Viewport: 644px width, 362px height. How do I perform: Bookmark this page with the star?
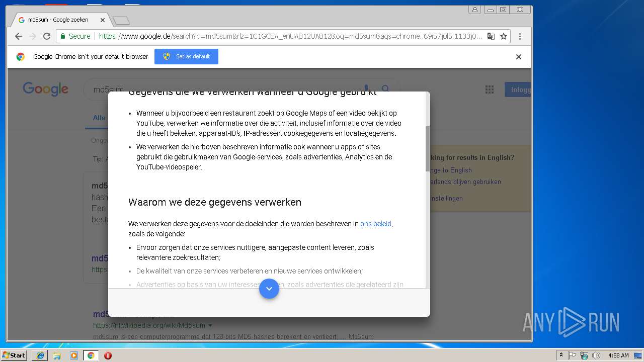[x=503, y=36]
